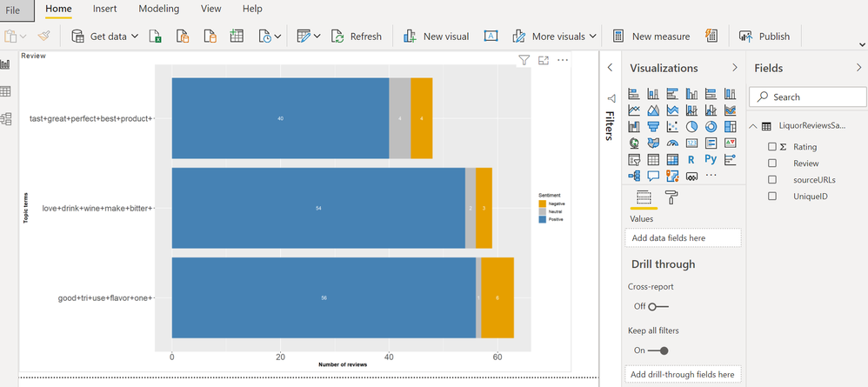Choose the slicer visual
The image size is (868, 387).
tap(634, 160)
